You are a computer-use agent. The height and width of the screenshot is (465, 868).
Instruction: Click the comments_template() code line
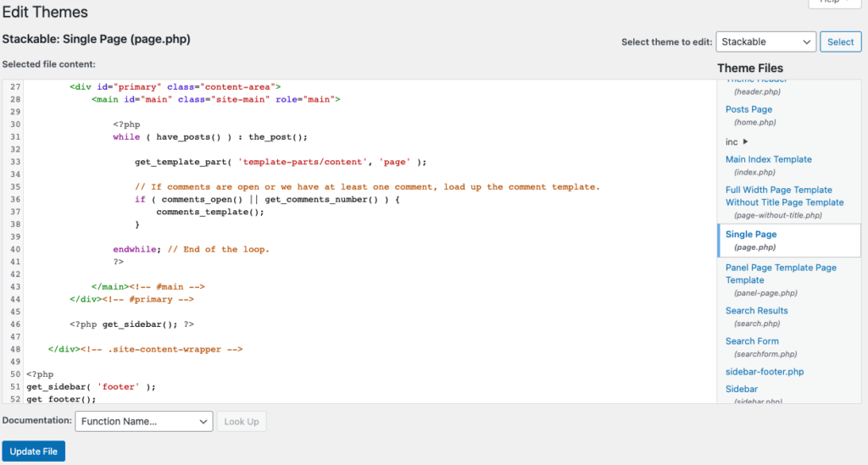pos(210,212)
